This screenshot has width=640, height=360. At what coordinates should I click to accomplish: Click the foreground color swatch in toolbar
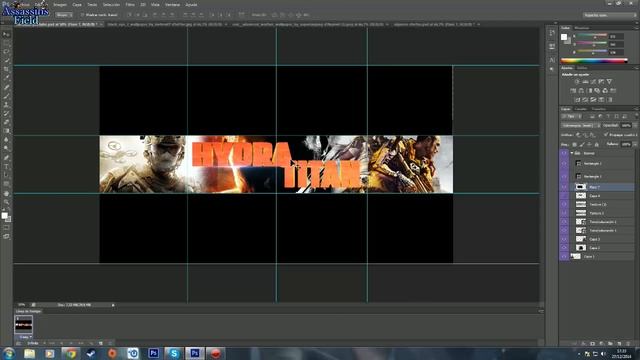(4, 215)
